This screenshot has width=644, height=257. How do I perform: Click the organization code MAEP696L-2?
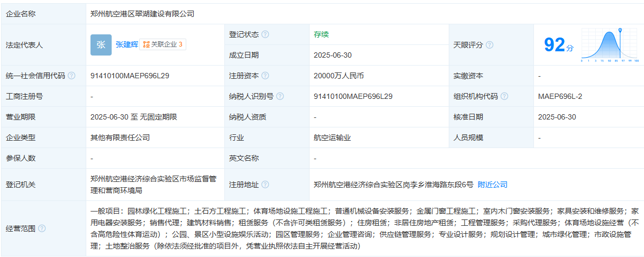pyautogui.click(x=560, y=96)
